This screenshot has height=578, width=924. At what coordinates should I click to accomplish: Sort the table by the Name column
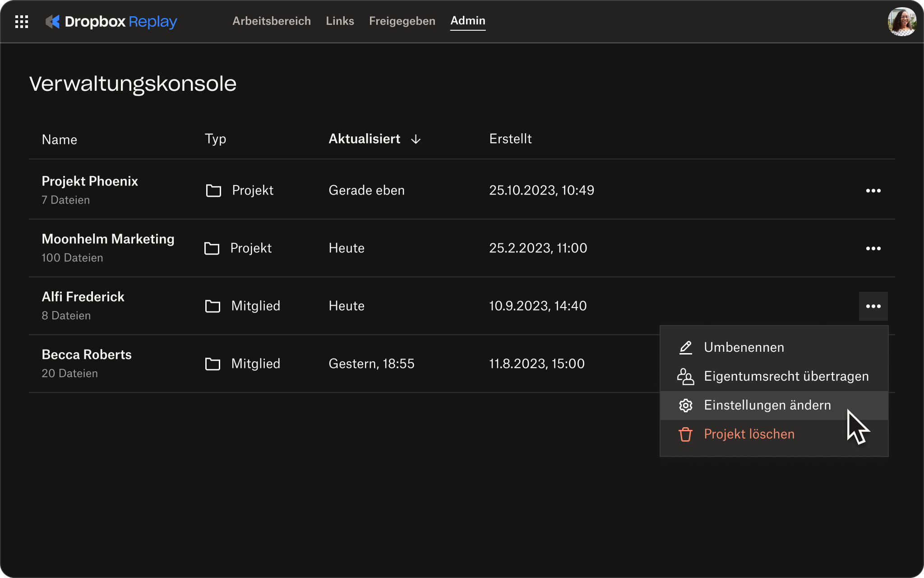[60, 140]
